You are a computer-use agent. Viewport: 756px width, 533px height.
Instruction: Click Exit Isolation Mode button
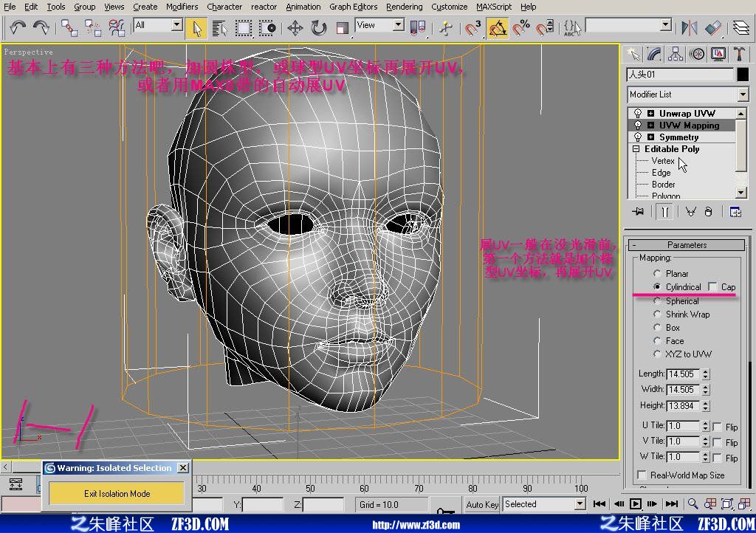[117, 493]
